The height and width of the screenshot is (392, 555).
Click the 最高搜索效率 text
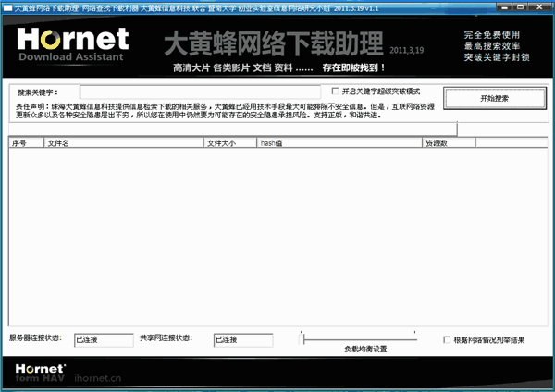point(492,46)
